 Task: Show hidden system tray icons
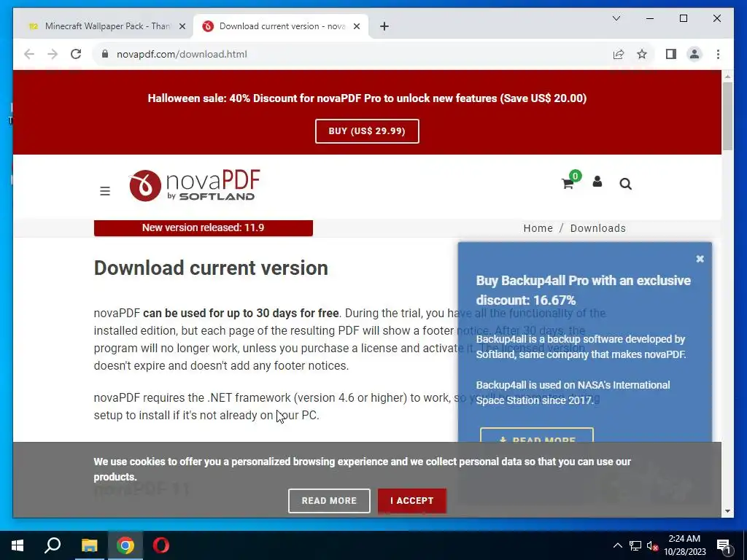(x=617, y=545)
